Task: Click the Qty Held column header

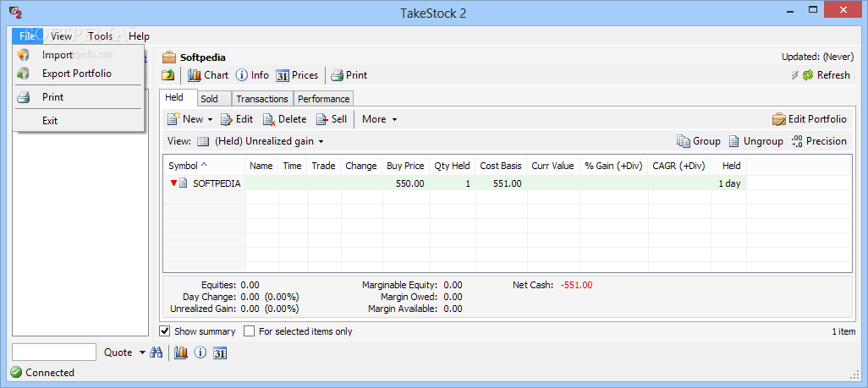Action: (452, 166)
